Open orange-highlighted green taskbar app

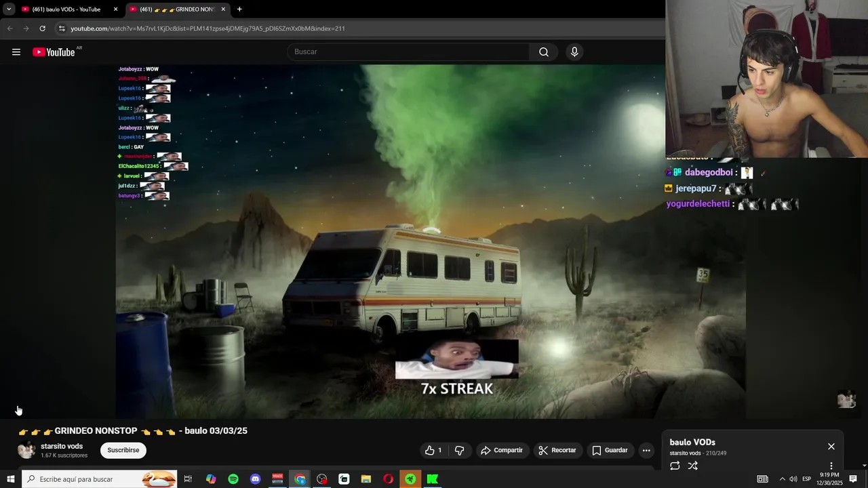410,479
